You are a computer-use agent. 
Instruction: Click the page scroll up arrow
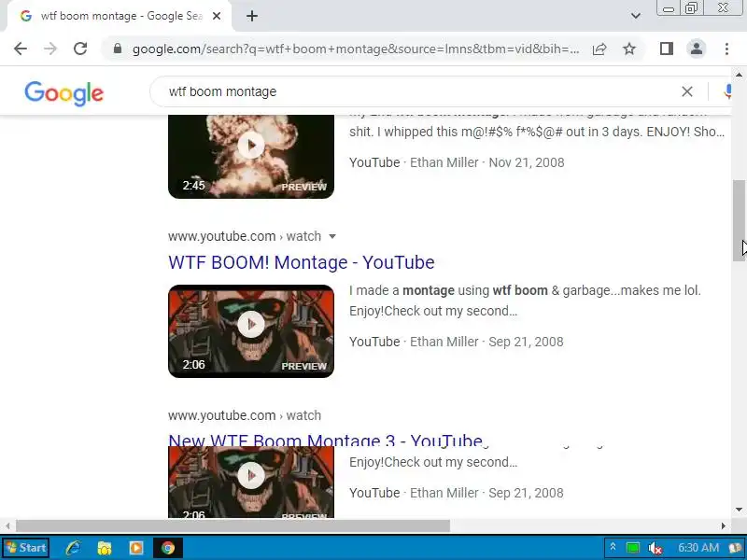point(739,75)
